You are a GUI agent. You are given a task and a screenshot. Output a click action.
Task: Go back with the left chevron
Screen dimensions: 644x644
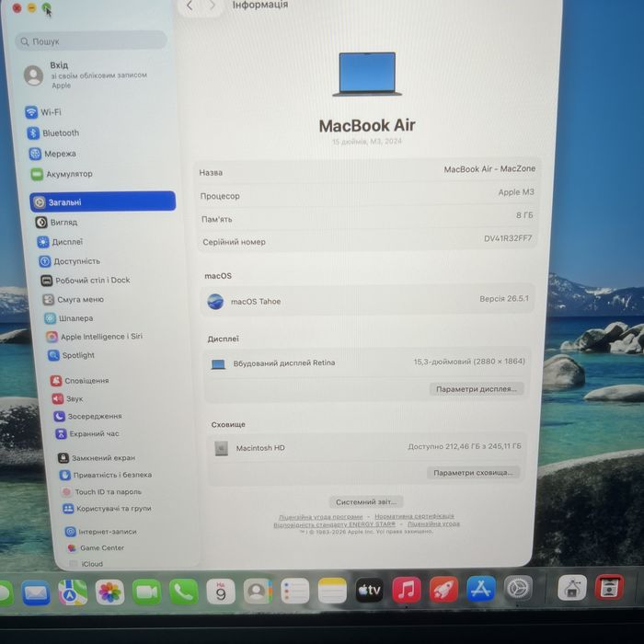(190, 6)
